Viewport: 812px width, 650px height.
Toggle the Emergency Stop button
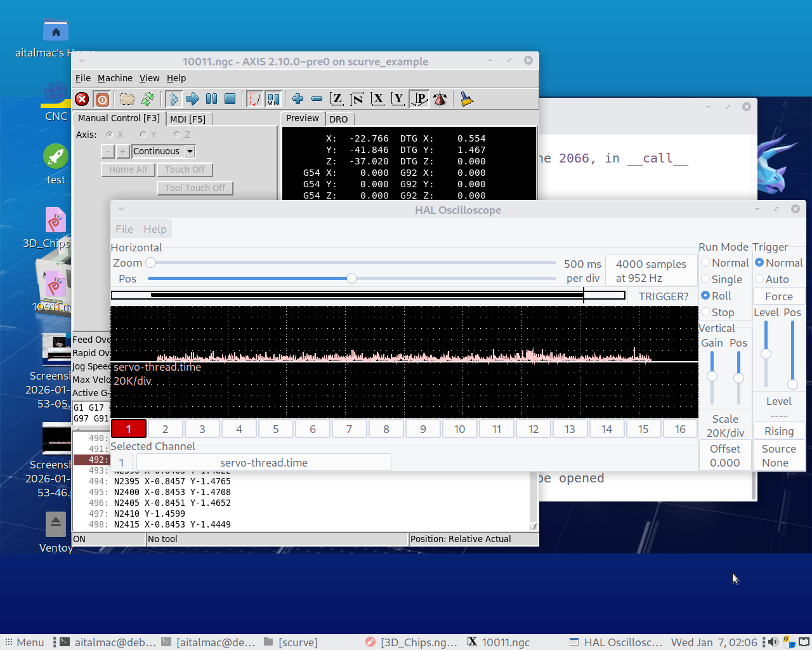tap(82, 99)
